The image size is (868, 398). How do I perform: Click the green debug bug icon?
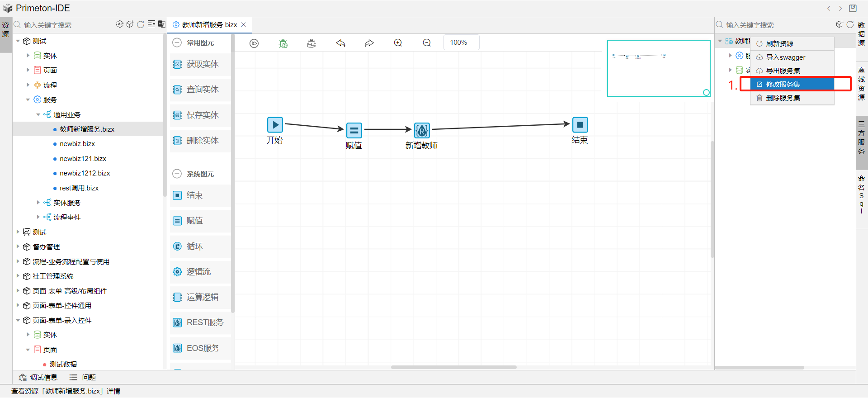point(283,43)
